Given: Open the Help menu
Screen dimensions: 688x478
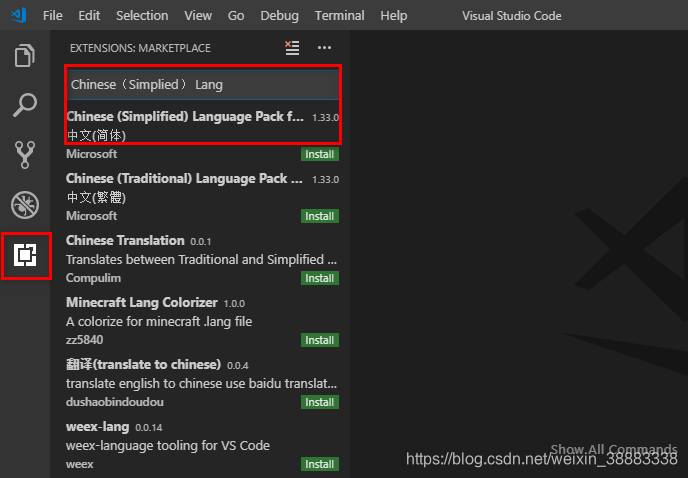Looking at the screenshot, I should point(394,16).
